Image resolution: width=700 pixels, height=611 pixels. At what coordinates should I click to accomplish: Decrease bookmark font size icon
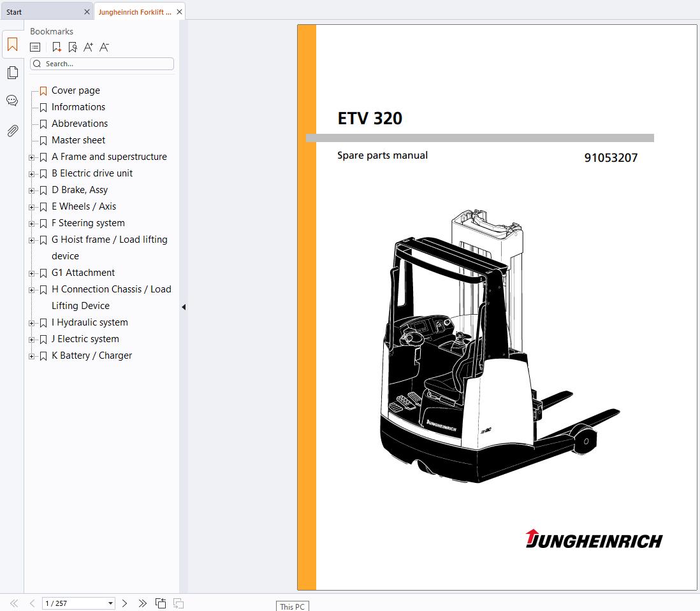104,47
